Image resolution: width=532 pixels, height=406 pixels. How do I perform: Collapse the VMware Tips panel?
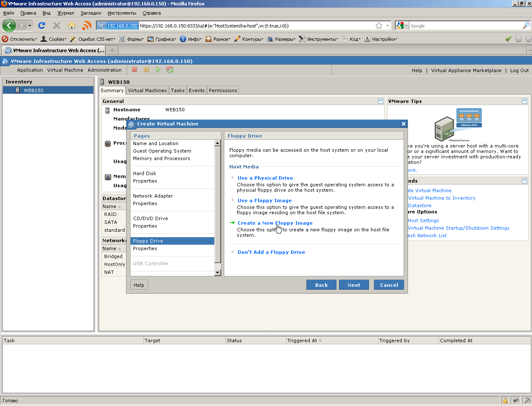click(524, 101)
